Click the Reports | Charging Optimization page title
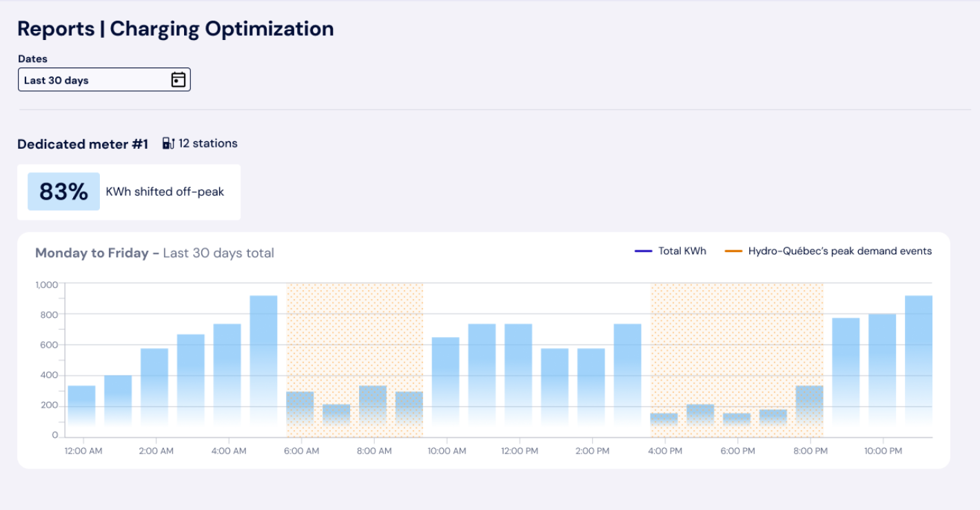Viewport: 980px width, 510px height. [175, 28]
